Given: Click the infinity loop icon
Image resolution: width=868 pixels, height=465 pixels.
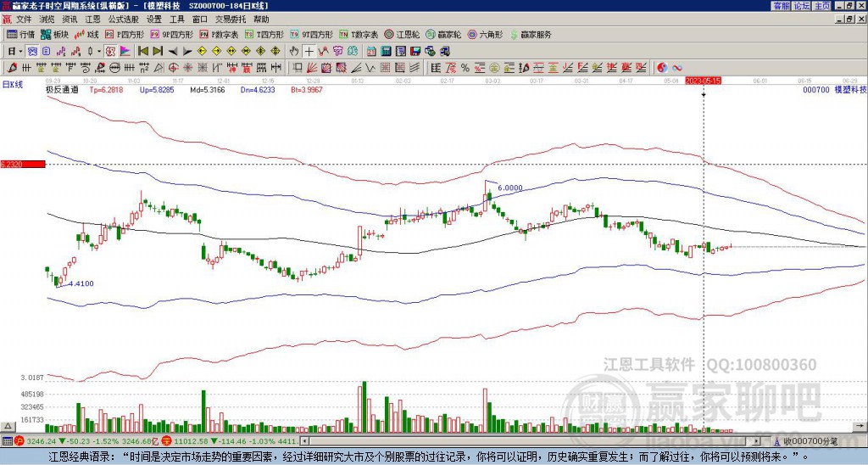Looking at the screenshot, I should point(677,68).
